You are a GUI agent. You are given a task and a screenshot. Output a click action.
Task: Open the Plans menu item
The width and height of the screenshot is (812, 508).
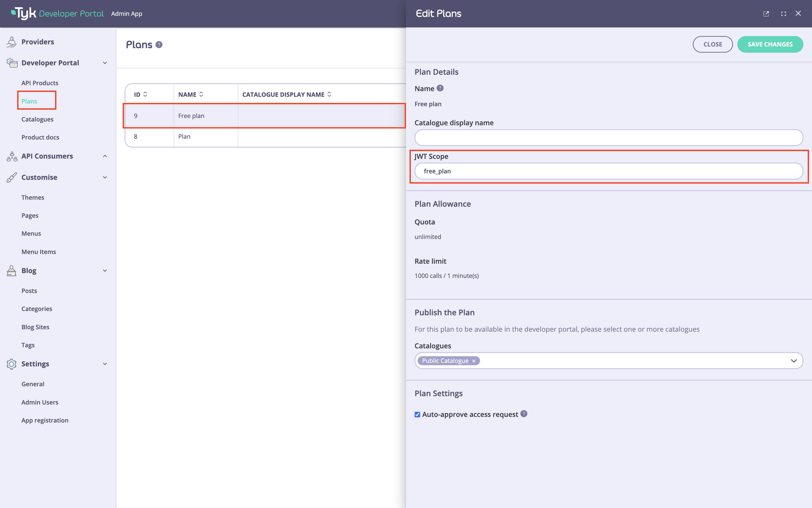point(29,101)
